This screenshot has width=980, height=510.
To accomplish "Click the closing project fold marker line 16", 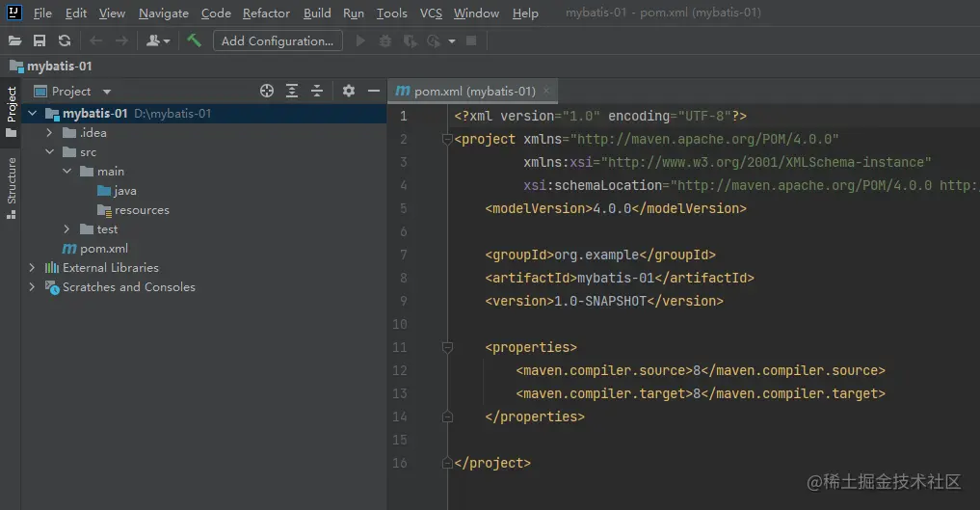I will 447,463.
